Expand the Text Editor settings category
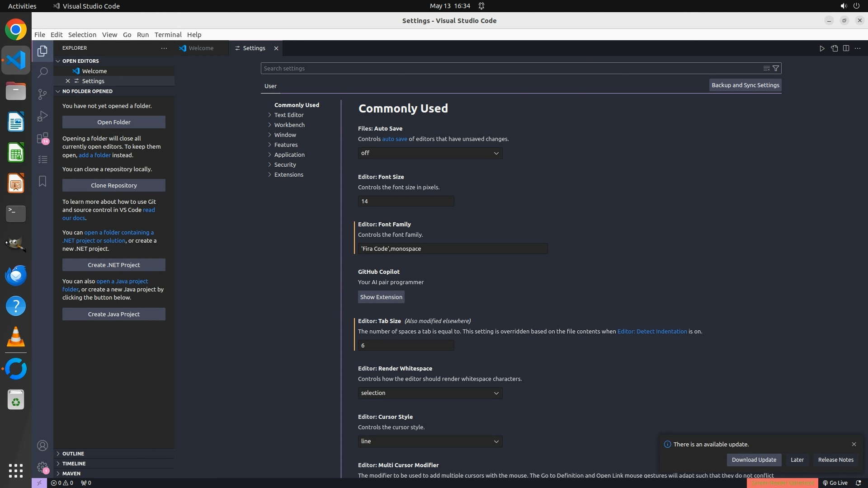 pyautogui.click(x=289, y=115)
